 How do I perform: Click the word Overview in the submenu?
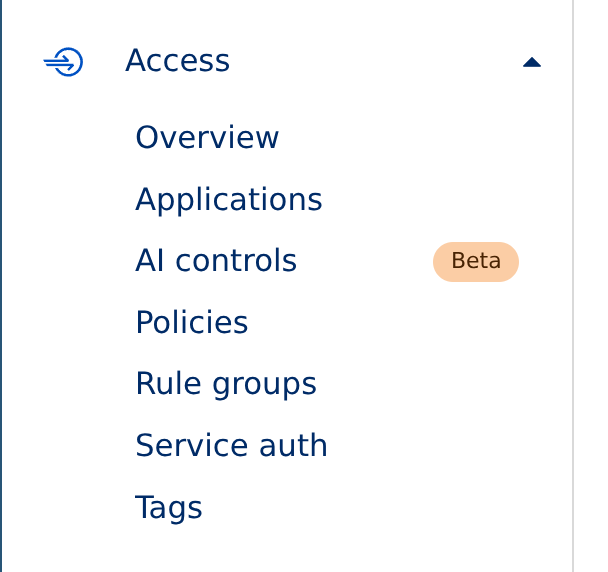tap(207, 138)
